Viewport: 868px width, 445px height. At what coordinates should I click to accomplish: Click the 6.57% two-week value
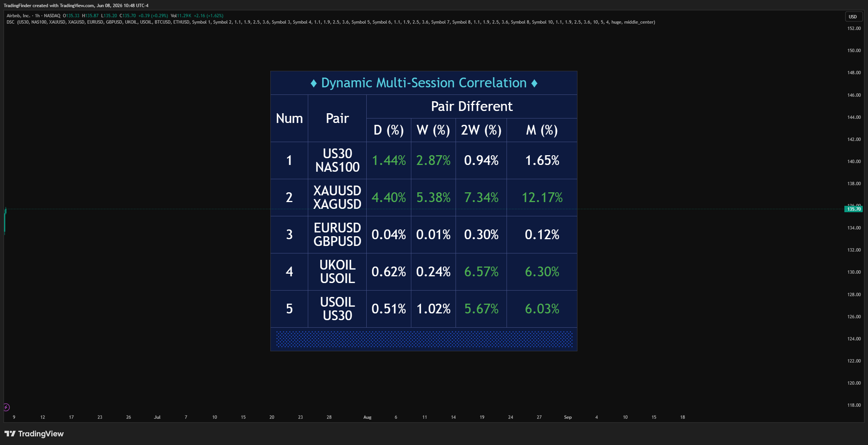(481, 272)
